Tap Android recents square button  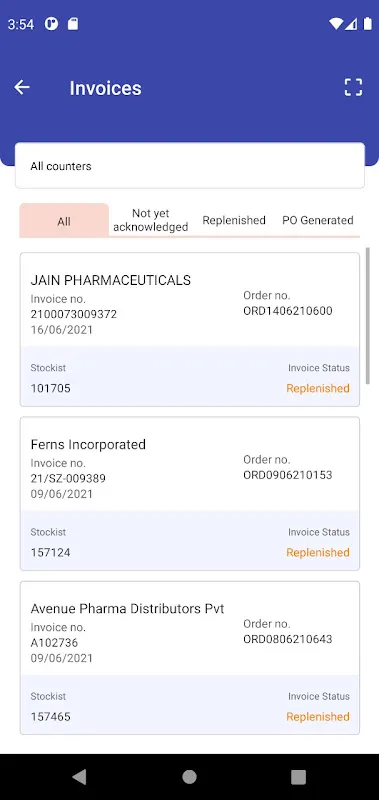click(x=298, y=777)
